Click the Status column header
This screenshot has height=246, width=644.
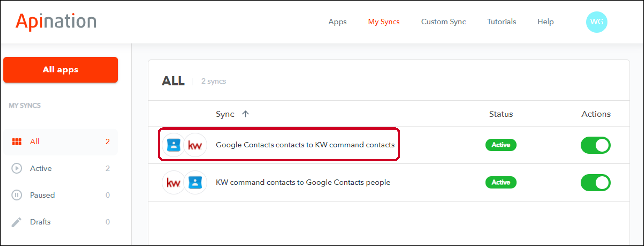(501, 114)
